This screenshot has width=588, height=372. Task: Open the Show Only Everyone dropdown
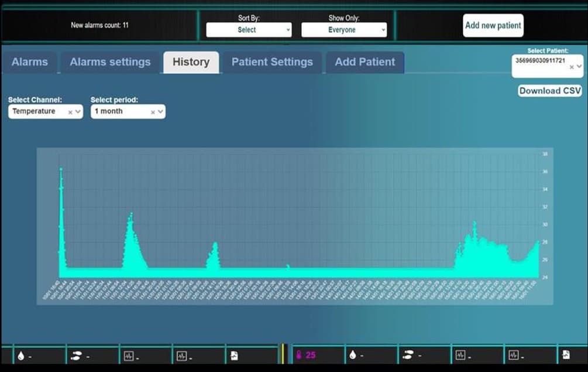[344, 30]
